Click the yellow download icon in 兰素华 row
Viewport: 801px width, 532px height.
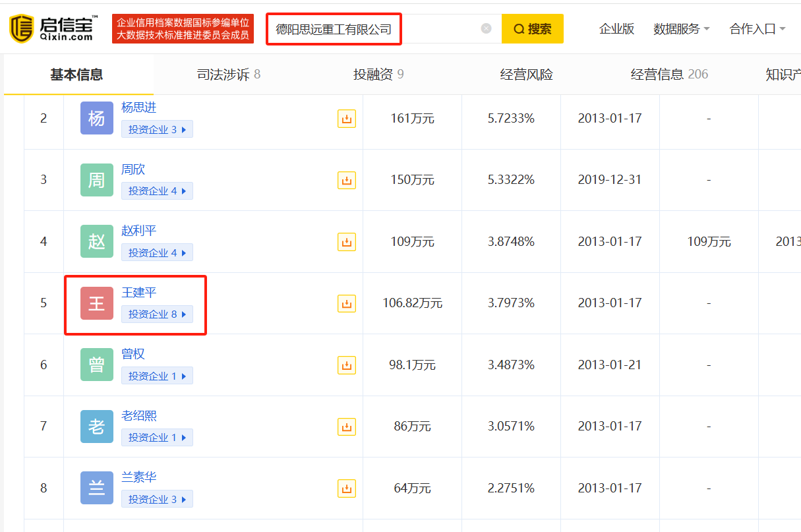(x=347, y=488)
